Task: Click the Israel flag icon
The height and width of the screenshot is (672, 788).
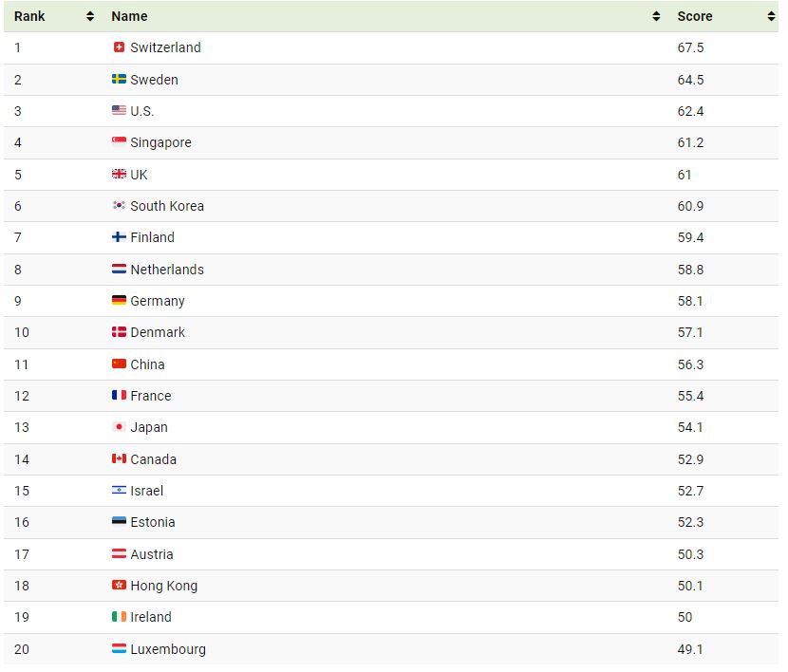Action: [x=119, y=491]
